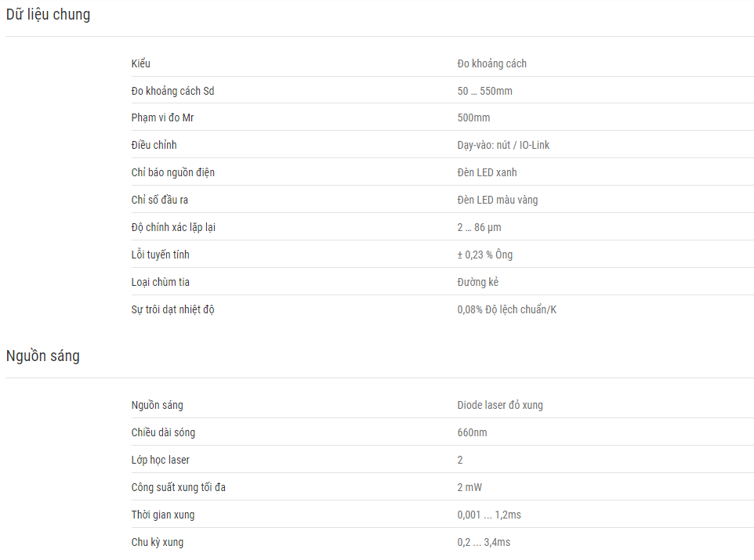Image resolution: width=754 pixels, height=560 pixels.
Task: Click the 'Loại chùm tia' label
Action: (161, 282)
